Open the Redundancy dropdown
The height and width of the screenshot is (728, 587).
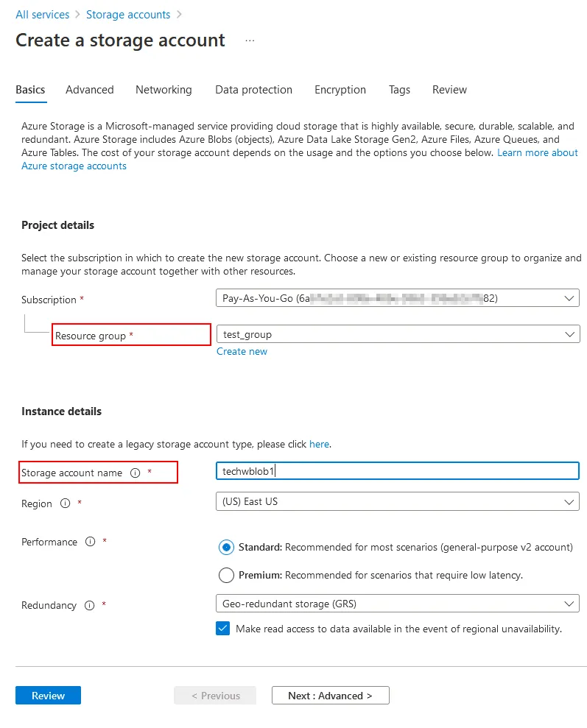click(x=397, y=604)
